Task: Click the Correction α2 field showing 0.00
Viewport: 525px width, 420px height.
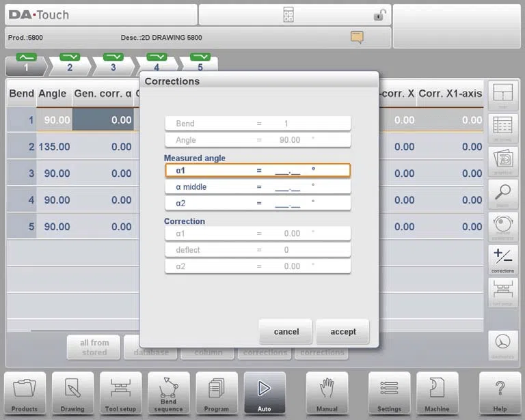Action: 258,266
